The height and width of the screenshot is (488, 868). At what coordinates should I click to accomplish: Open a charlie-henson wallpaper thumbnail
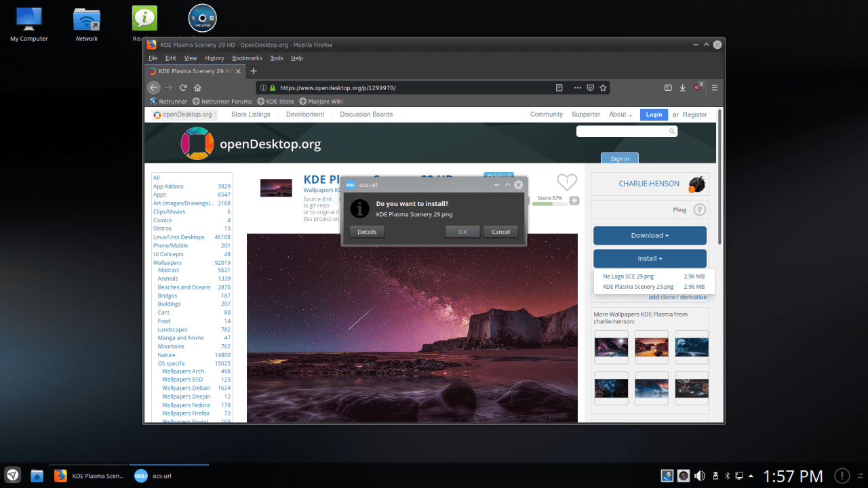(x=611, y=347)
